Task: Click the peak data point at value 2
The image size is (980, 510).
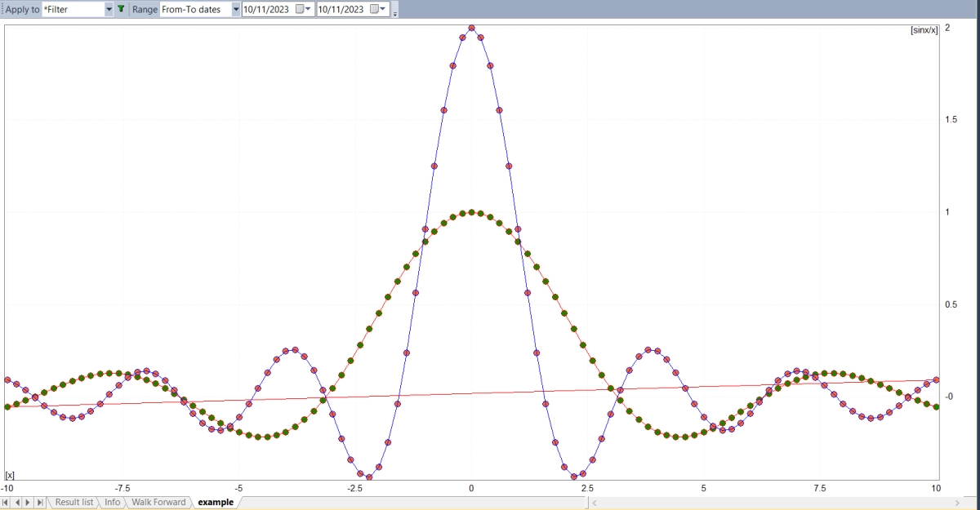Action: tap(471, 28)
